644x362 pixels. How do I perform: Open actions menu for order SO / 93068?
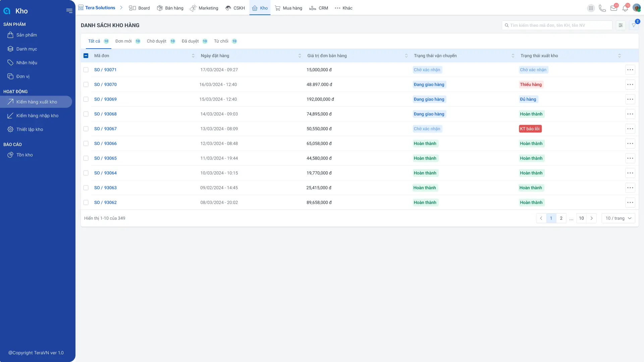click(x=630, y=114)
